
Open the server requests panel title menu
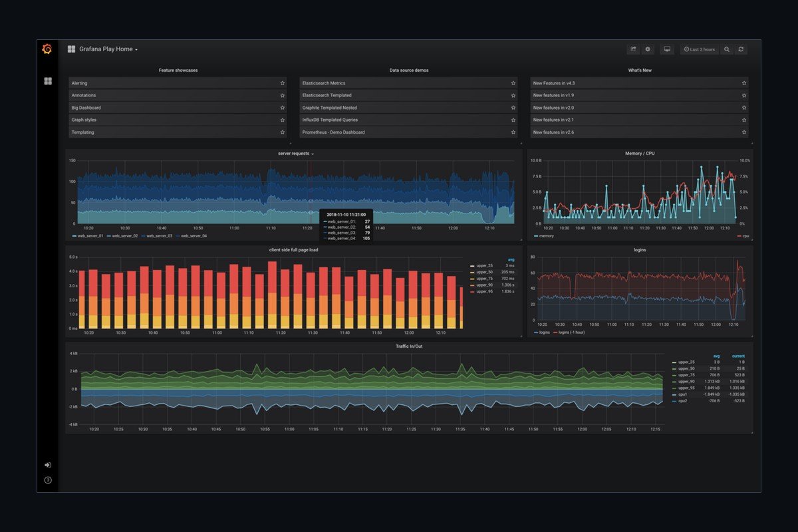click(296, 154)
